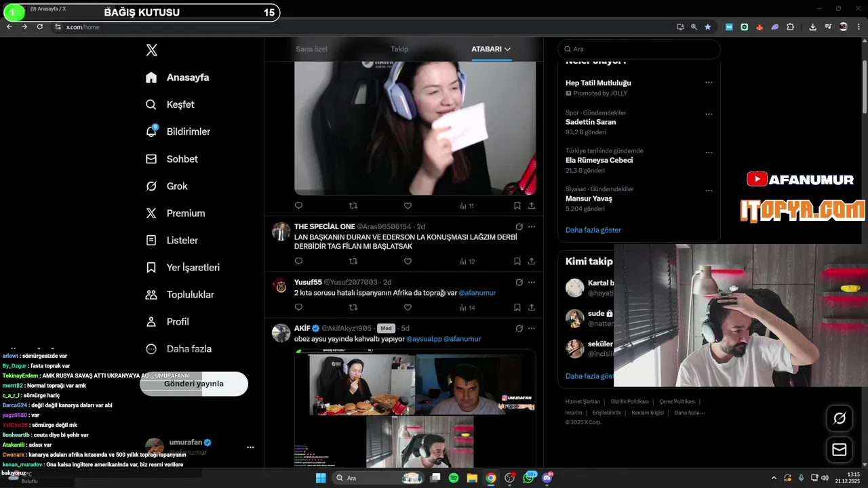
Task: Click the Gönderi yayınla button
Action: click(x=194, y=384)
